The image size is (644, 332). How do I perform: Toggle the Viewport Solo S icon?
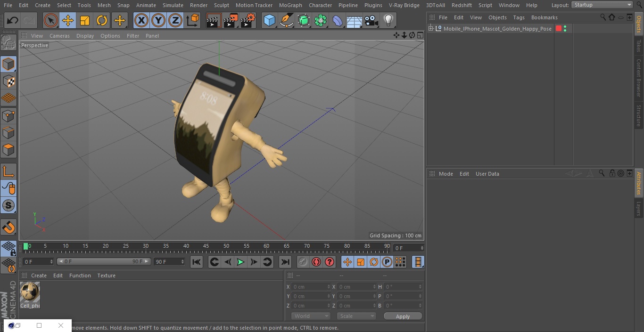click(x=8, y=205)
